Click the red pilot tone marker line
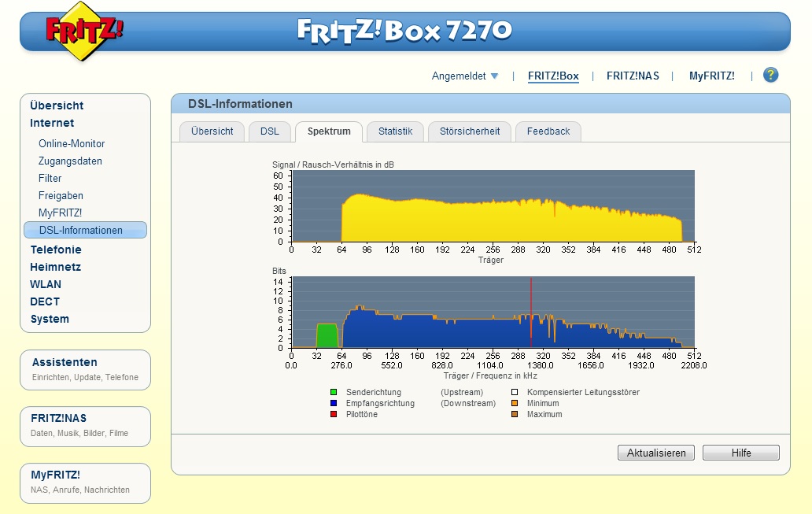812x514 pixels. [531, 312]
